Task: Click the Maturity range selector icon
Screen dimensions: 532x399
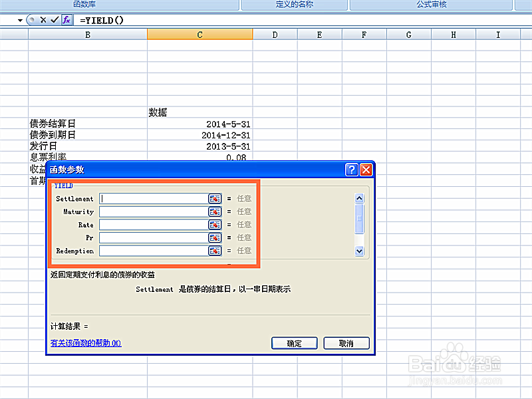Action: [x=215, y=211]
